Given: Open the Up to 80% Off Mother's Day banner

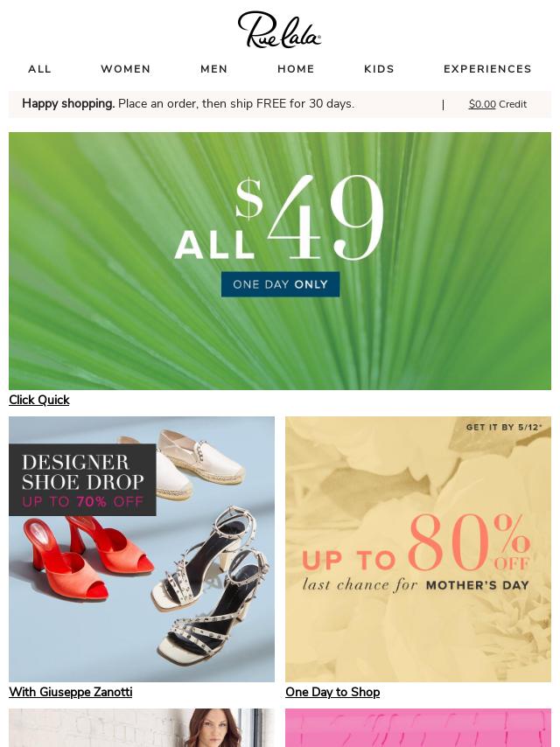Looking at the screenshot, I should [418, 549].
